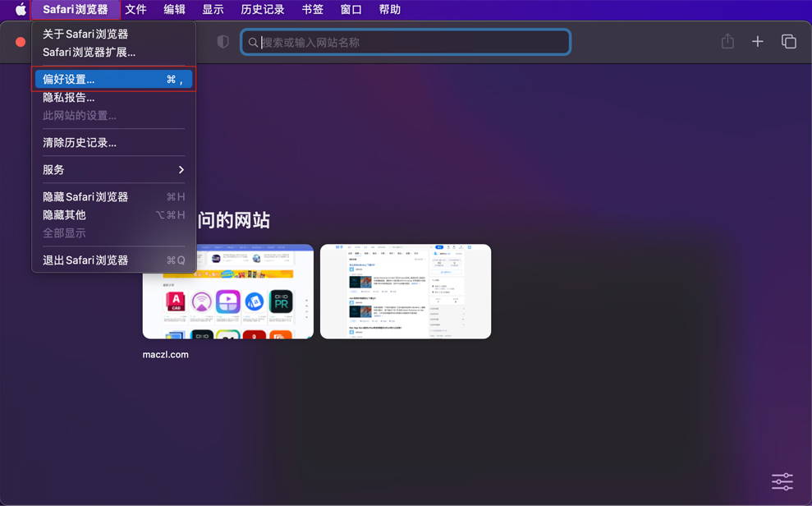Image resolution: width=812 pixels, height=506 pixels.
Task: Open a new tab with plus icon
Action: [x=758, y=41]
